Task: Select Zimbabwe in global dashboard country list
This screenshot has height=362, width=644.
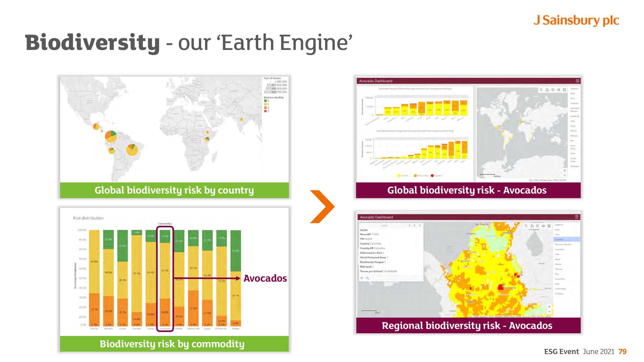Action: tap(574, 166)
